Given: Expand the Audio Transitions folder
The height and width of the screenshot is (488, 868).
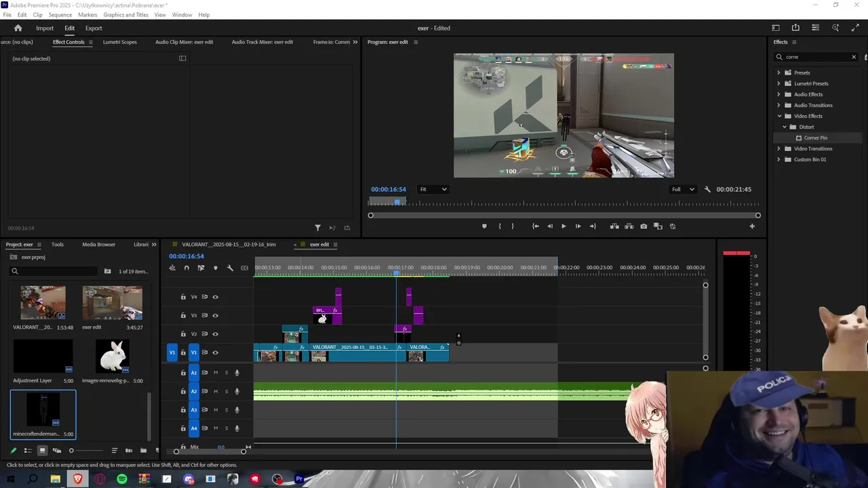Looking at the screenshot, I should tap(778, 105).
